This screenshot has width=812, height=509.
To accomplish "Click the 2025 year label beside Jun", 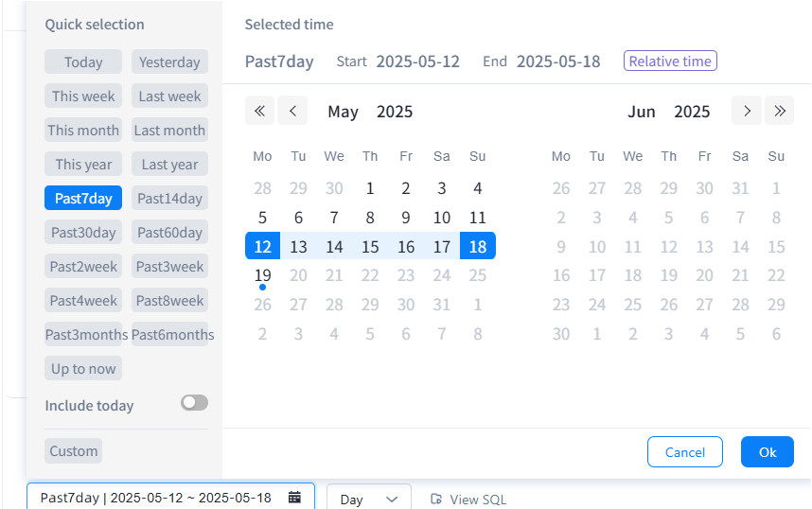I will coord(692,112).
